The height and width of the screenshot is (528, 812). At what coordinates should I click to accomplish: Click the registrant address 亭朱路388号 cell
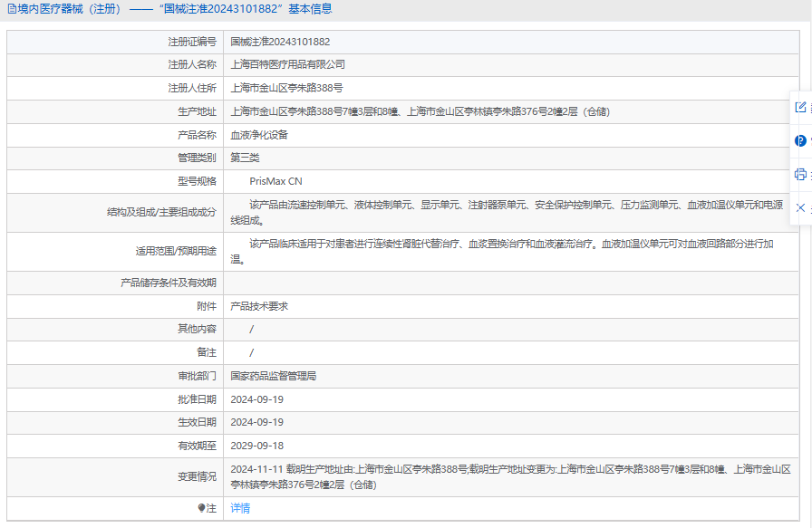pos(286,88)
